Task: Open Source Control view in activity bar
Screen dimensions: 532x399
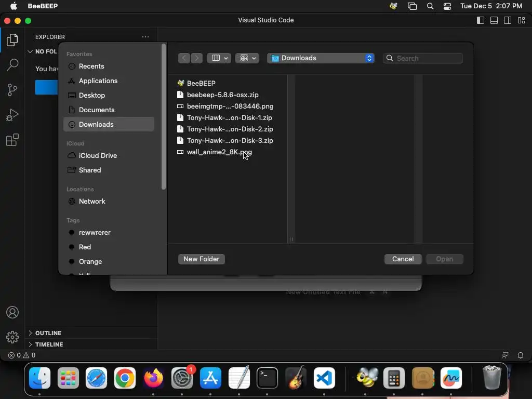Action: tap(12, 90)
